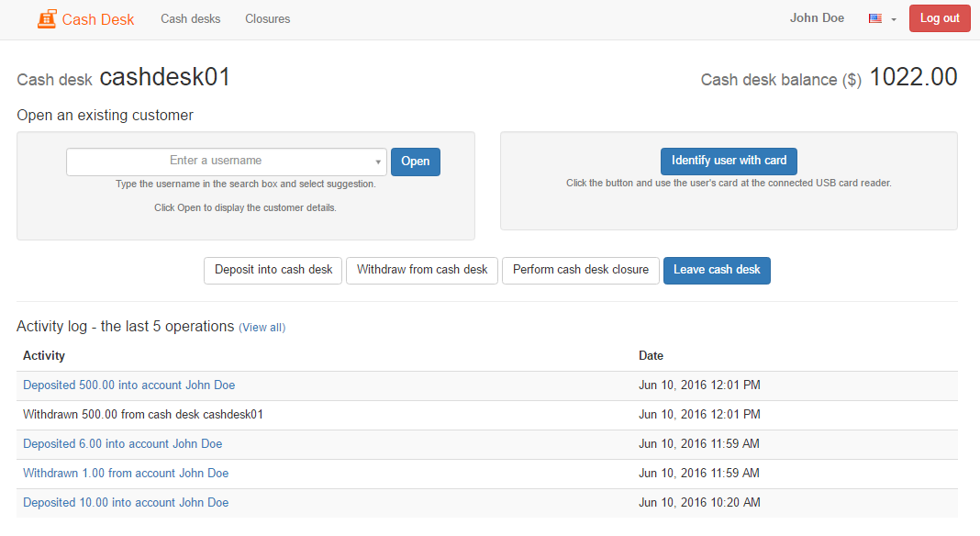The height and width of the screenshot is (536, 980).
Task: Click the Enter a username search box
Action: pyautogui.click(x=217, y=161)
